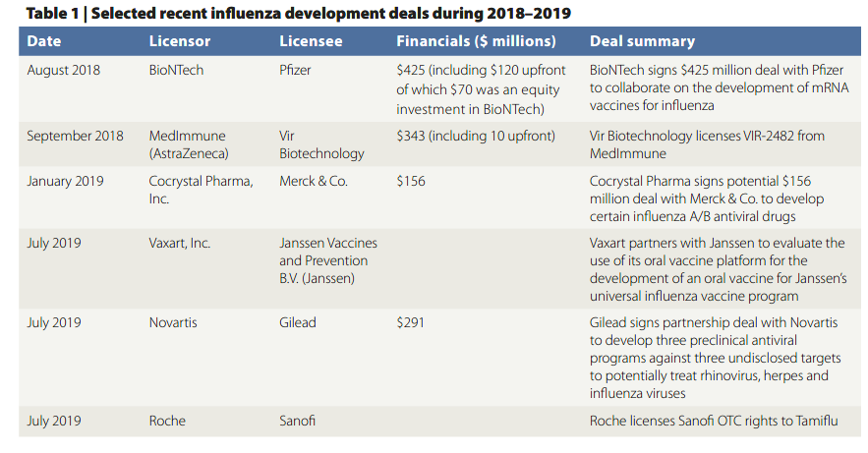Click the 'Sanofi' licensee cell
Screen dimensions: 868x453
(300, 421)
